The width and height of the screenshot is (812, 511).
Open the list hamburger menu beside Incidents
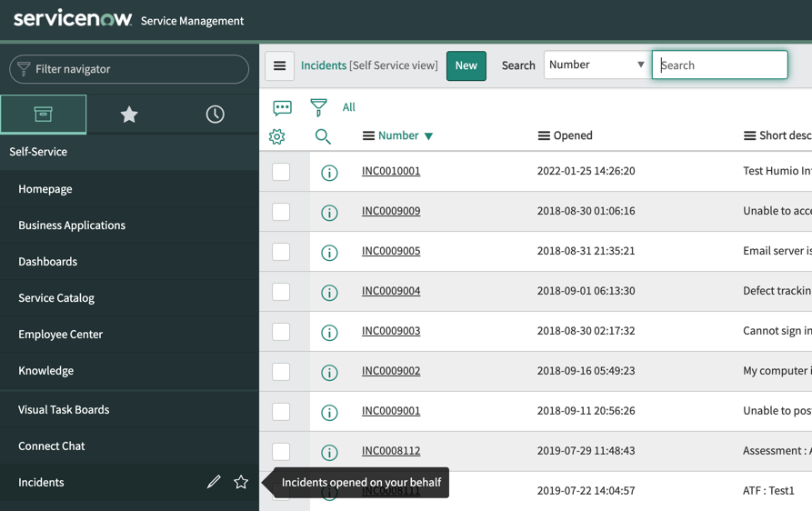280,65
